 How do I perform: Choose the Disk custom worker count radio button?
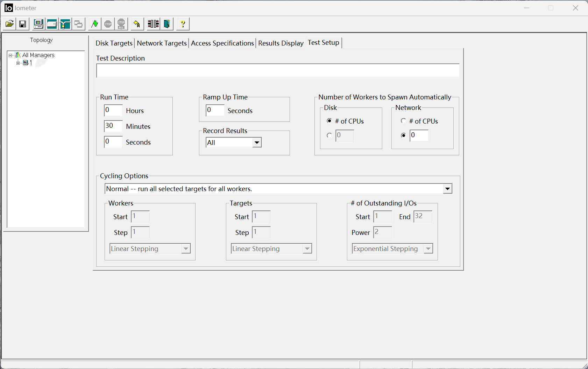coord(329,135)
